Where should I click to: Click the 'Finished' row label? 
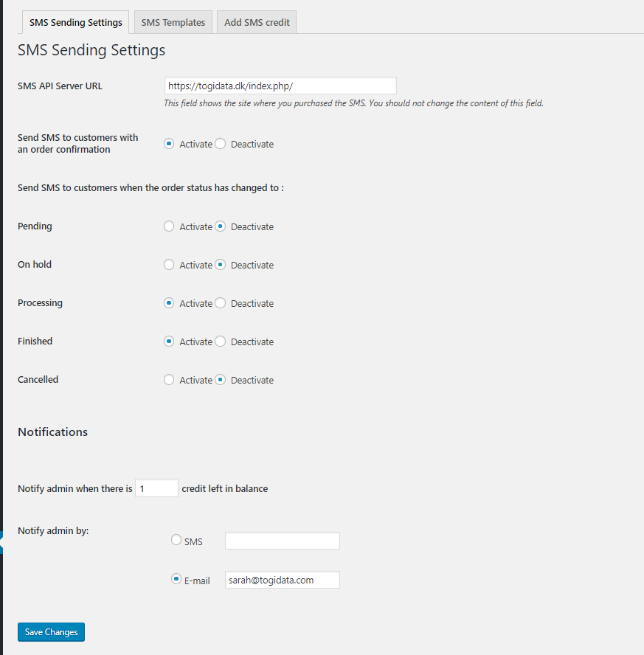point(35,342)
